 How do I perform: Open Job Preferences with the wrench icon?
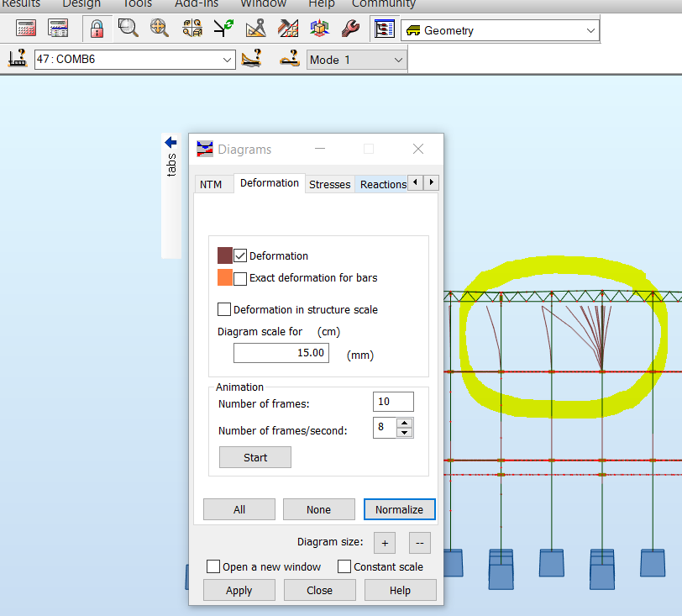(350, 28)
